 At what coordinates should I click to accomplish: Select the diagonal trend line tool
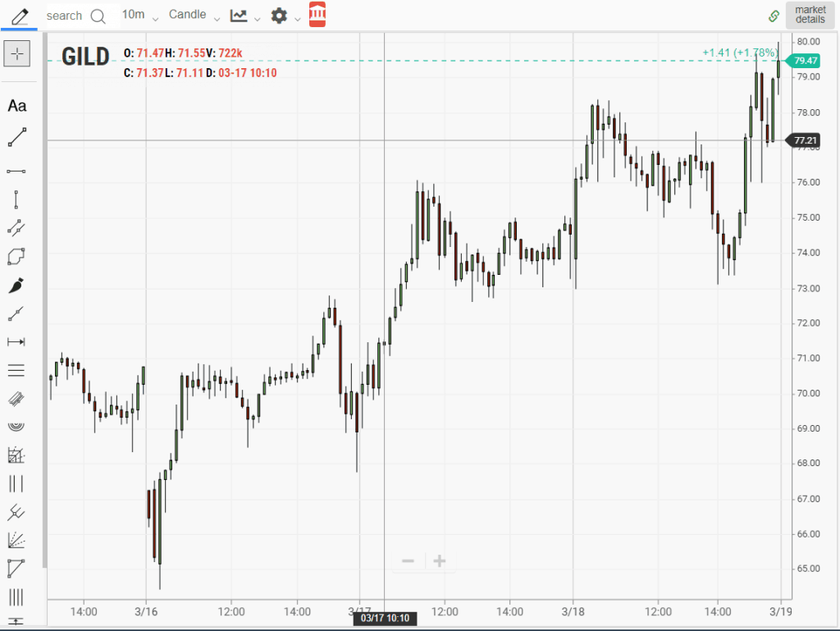click(x=17, y=137)
